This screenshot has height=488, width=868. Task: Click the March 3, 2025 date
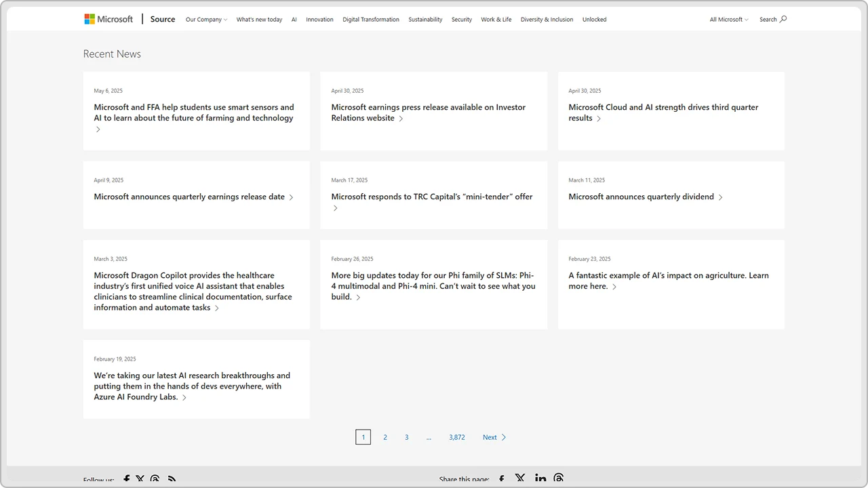point(111,259)
